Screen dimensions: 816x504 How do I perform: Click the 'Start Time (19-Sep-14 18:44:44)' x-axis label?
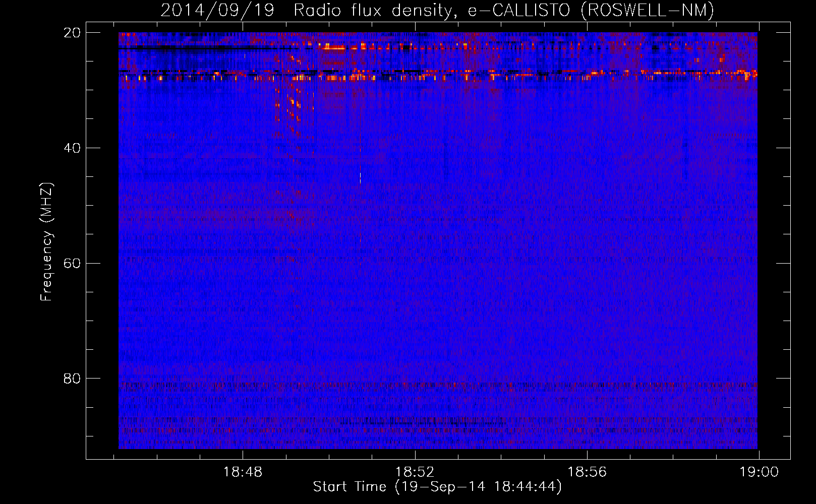tap(437, 487)
